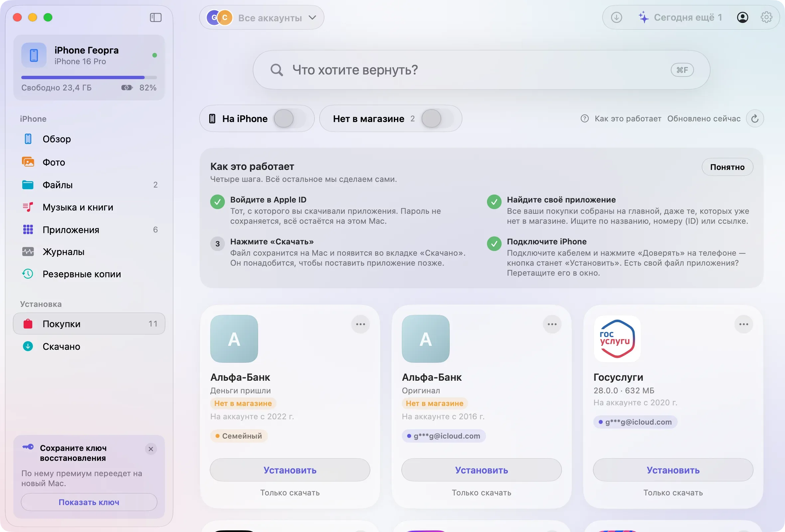The width and height of the screenshot is (785, 532).
Task: Open Журналы in the sidebar
Action: [89, 251]
